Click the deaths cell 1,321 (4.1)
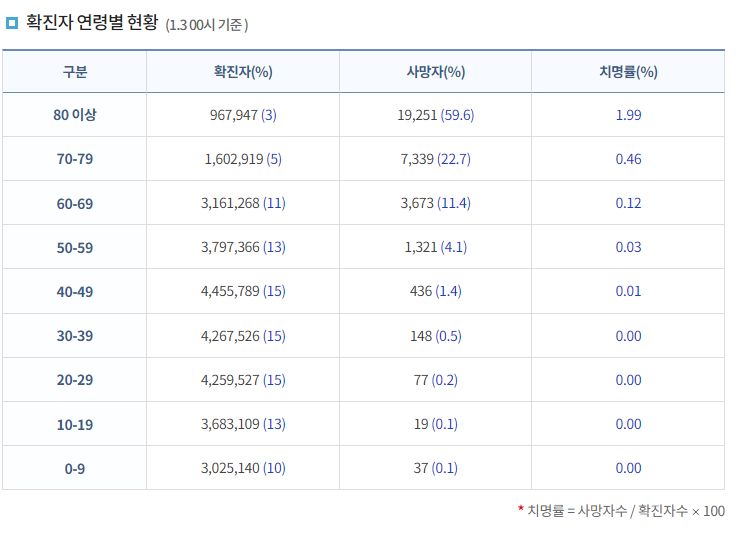 [x=436, y=247]
